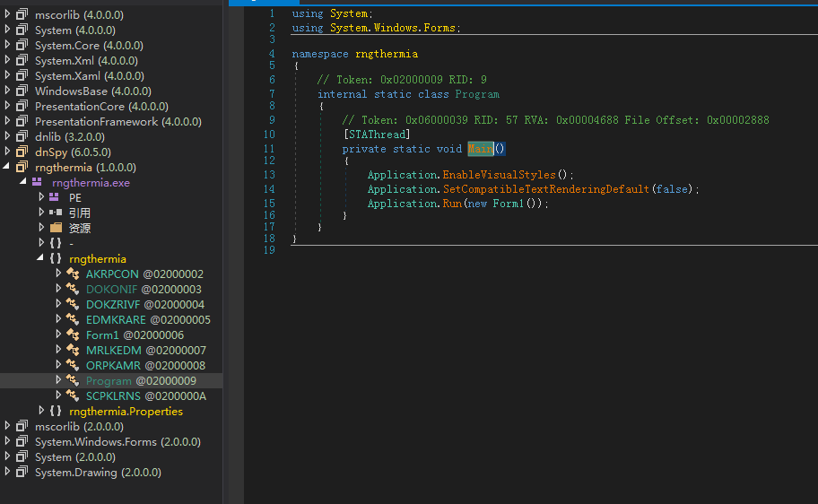The height and width of the screenshot is (504, 818).
Task: Collapse the rngthermia.exe module node
Action: (x=23, y=181)
